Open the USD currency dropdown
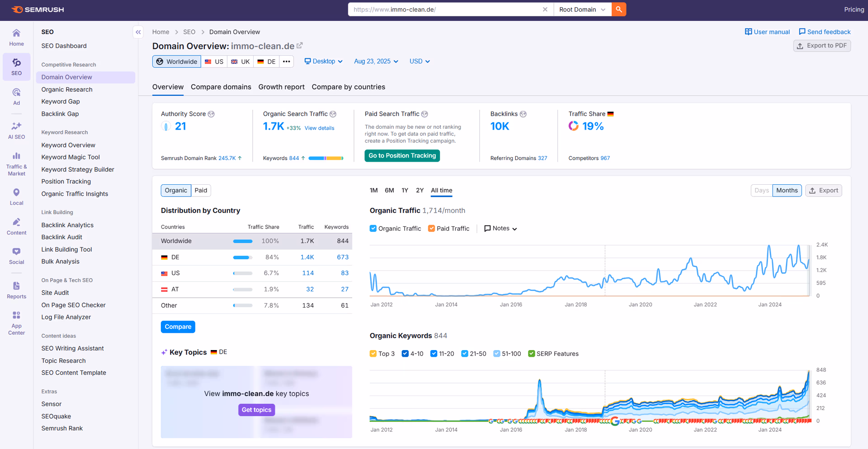The width and height of the screenshot is (868, 449). tap(420, 61)
